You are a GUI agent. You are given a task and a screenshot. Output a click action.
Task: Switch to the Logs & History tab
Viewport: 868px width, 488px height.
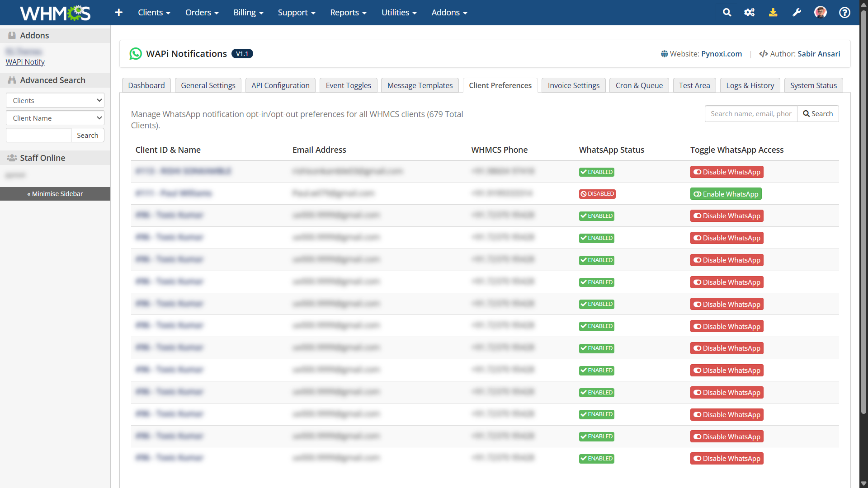[750, 85]
